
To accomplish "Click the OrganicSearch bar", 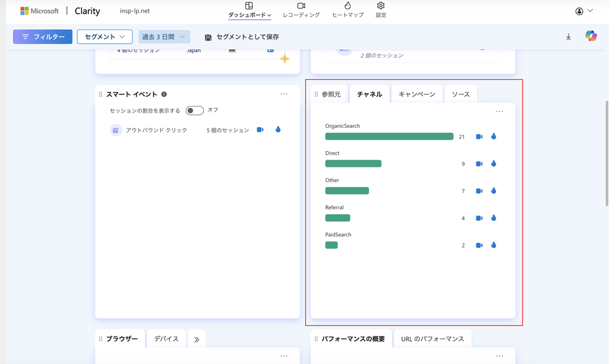I will tap(389, 136).
